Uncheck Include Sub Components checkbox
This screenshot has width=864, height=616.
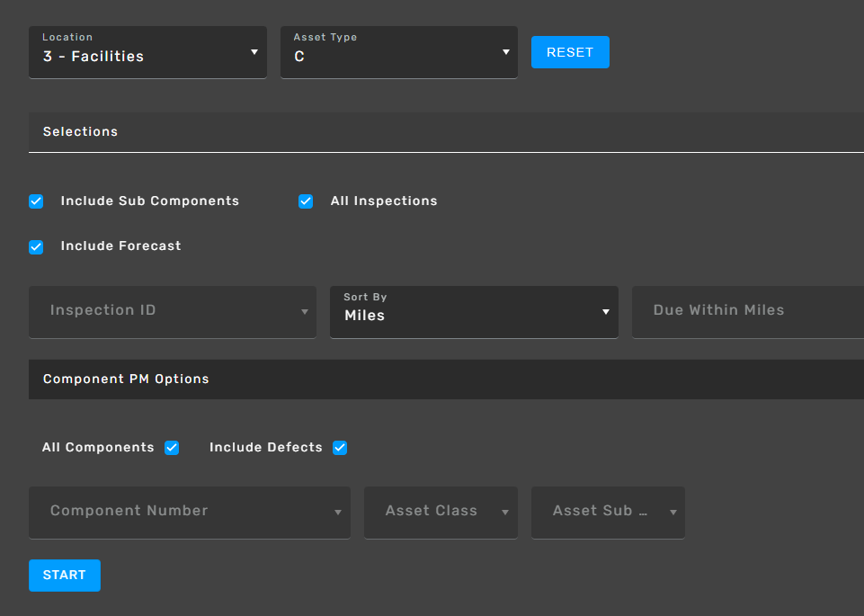point(36,201)
